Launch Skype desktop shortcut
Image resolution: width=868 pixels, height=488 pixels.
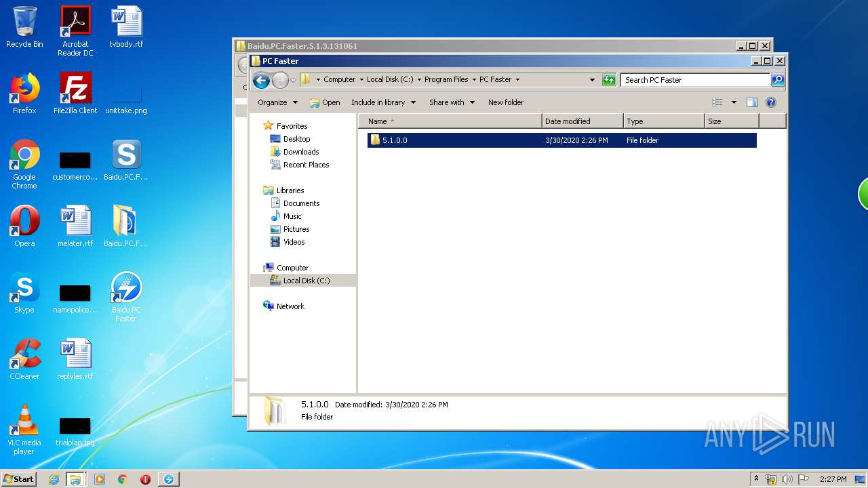(24, 293)
